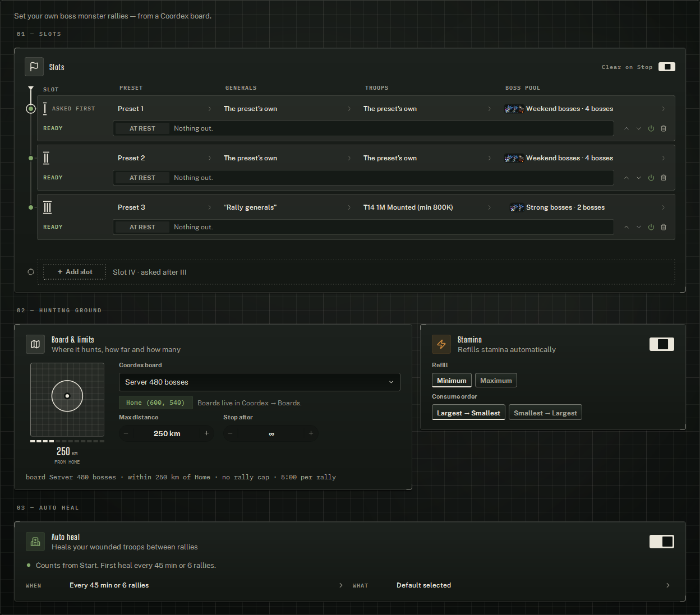Move slot I (Preset 1) down
This screenshot has width=700, height=615.
pyautogui.click(x=639, y=128)
